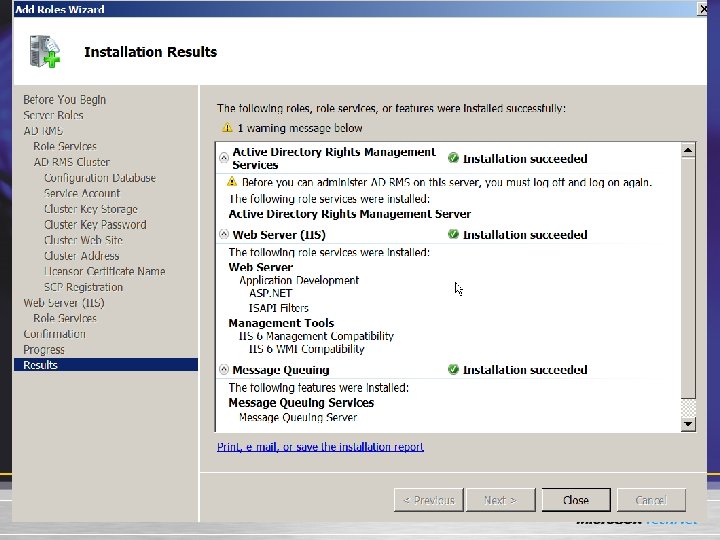This screenshot has width=720, height=540.
Task: Select the Progress step
Action: [44, 349]
